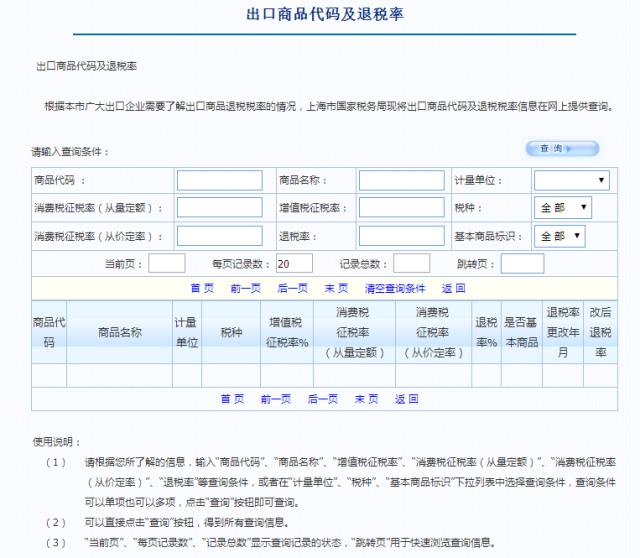640x558 pixels.
Task: Click the 查询 search button
Action: pos(561,149)
